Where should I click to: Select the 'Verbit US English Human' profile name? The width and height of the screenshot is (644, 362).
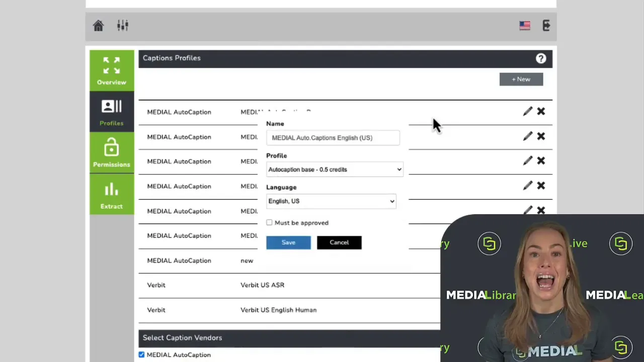(x=278, y=310)
